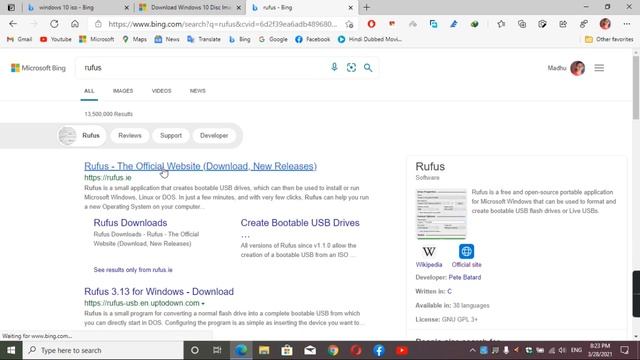Open the volume icon in system tray
The image size is (640, 360).
562,350
